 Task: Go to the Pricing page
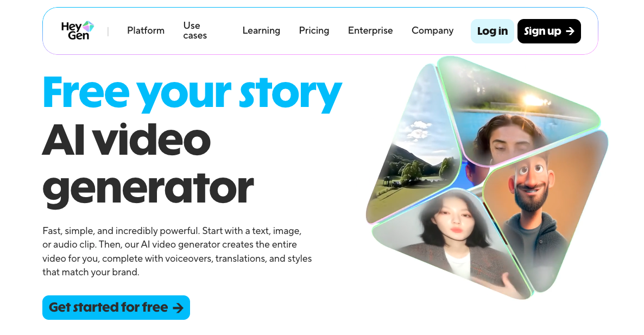pos(314,30)
